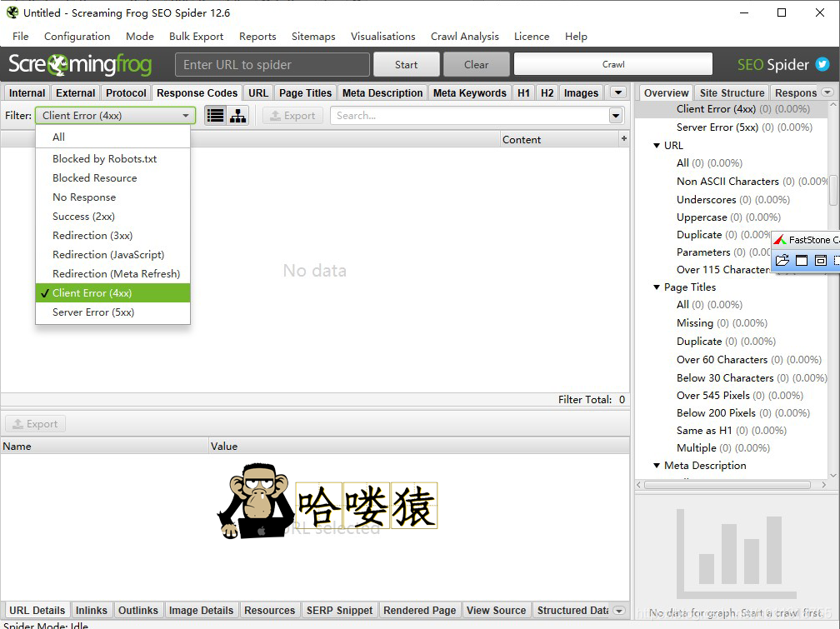
Task: Open the search options dropdown arrow
Action: point(615,115)
